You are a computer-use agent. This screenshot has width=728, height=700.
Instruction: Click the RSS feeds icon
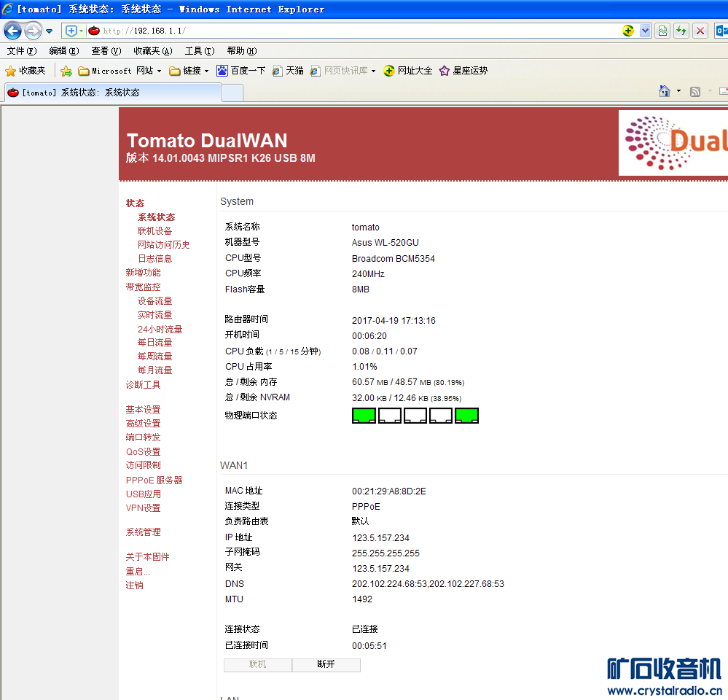pos(695,91)
